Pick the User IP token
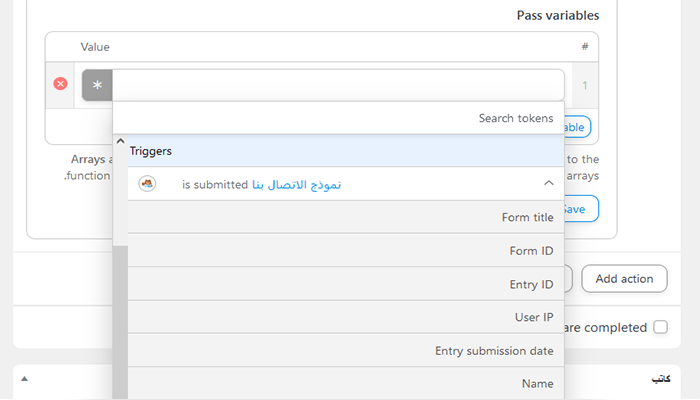 click(x=345, y=317)
